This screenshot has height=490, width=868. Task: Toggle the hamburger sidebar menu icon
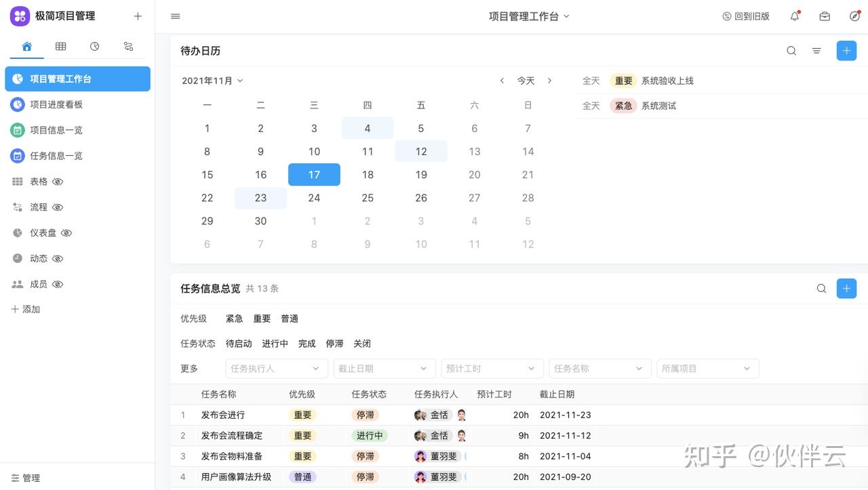[176, 16]
